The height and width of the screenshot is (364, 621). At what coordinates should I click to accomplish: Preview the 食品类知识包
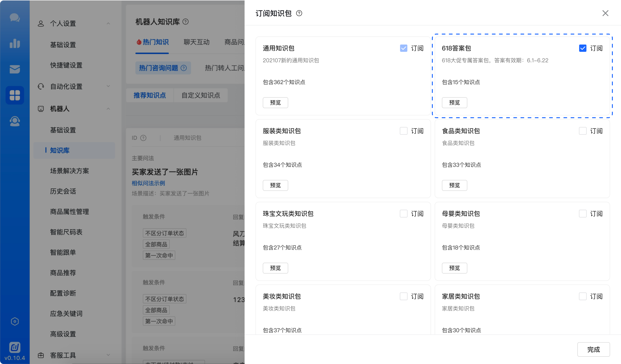(x=454, y=185)
